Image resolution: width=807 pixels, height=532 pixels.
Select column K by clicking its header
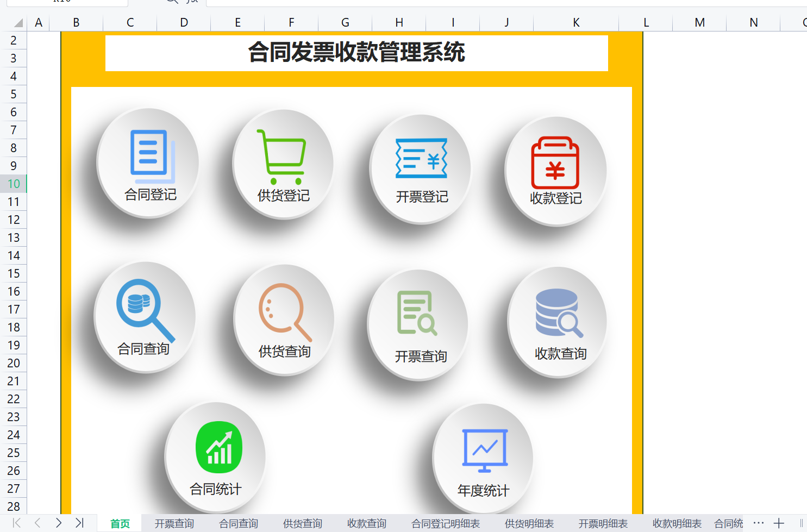(575, 22)
